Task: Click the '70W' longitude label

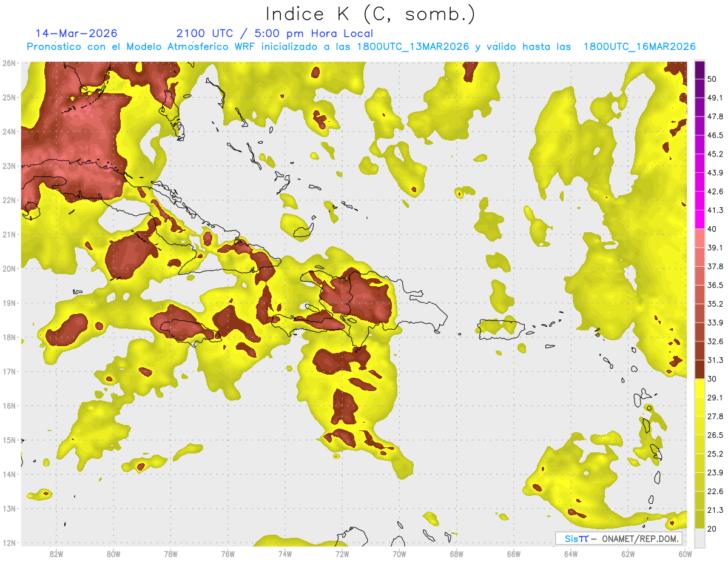Action: click(x=399, y=554)
